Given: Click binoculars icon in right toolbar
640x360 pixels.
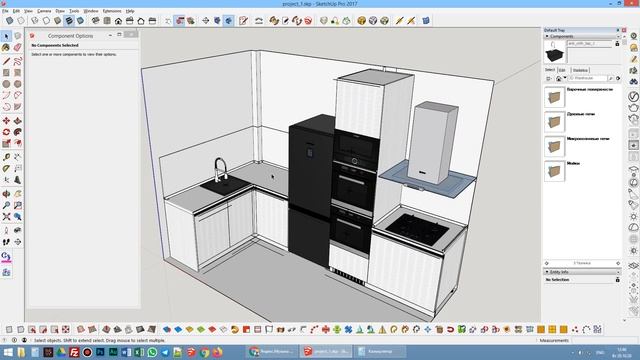Looking at the screenshot, I should click(633, 82).
